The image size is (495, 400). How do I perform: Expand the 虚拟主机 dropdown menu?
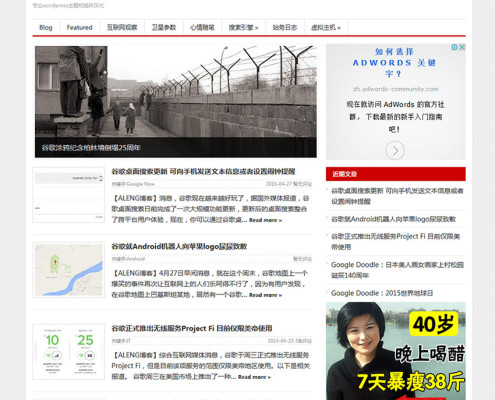click(326, 27)
